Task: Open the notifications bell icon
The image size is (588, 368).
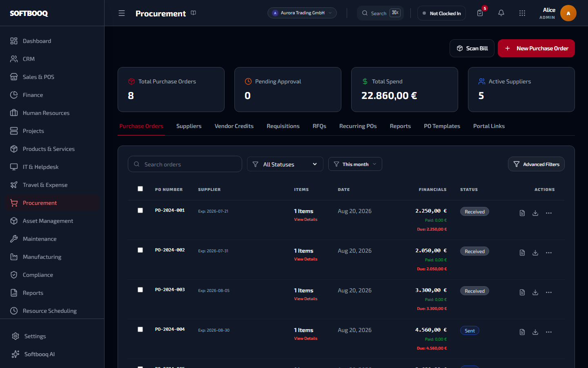Action: [501, 13]
